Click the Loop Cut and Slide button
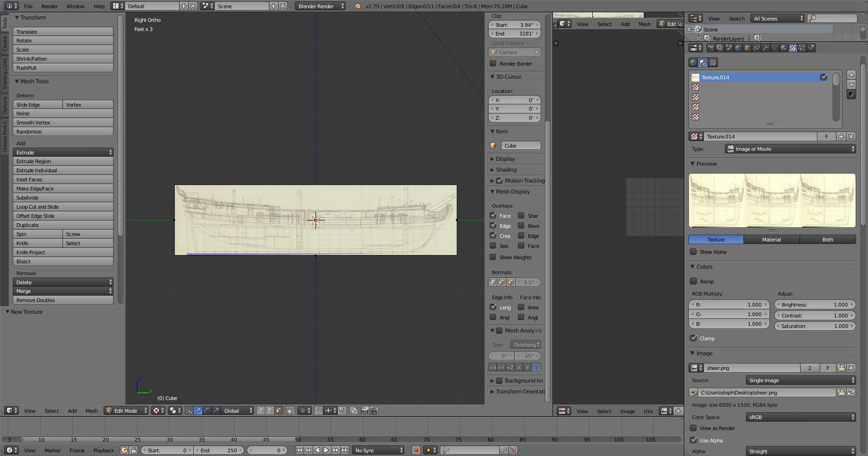 point(63,206)
